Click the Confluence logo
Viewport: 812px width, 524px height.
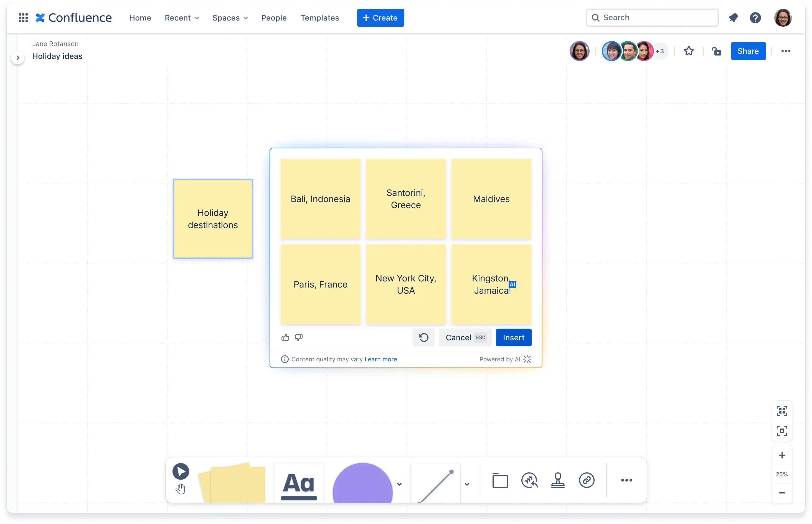click(x=73, y=18)
